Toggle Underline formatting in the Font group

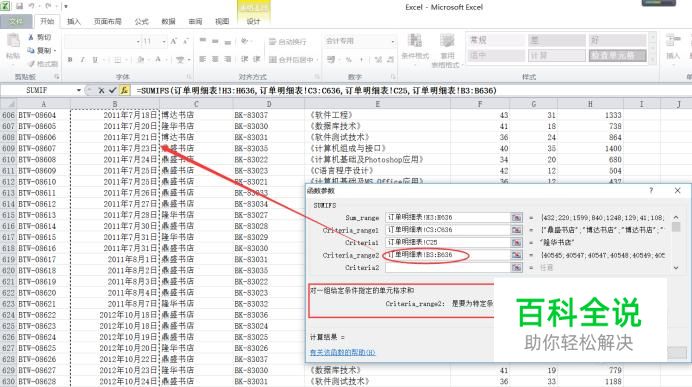94,60
